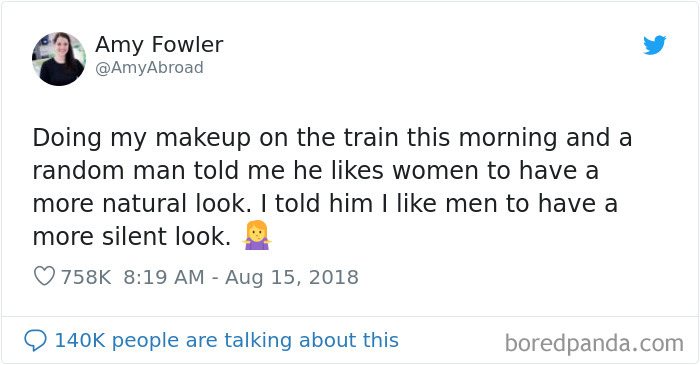Click the '140K' number beside the bubble

[x=80, y=340]
